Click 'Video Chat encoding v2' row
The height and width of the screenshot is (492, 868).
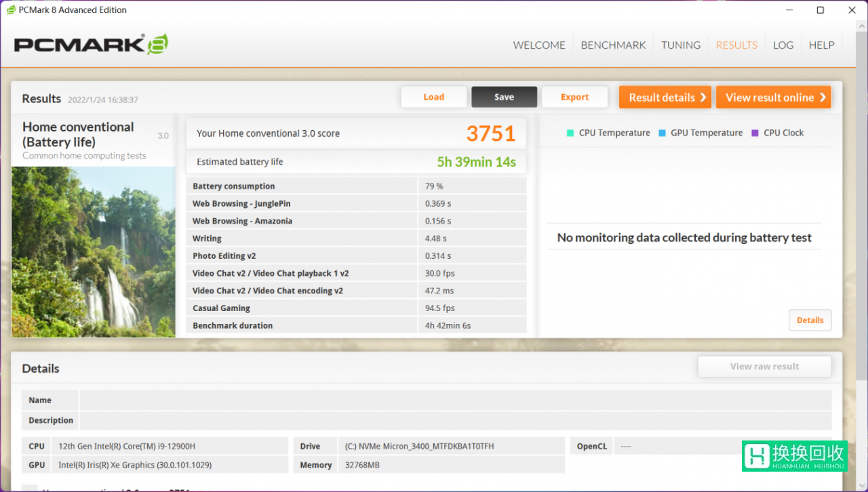(356, 291)
